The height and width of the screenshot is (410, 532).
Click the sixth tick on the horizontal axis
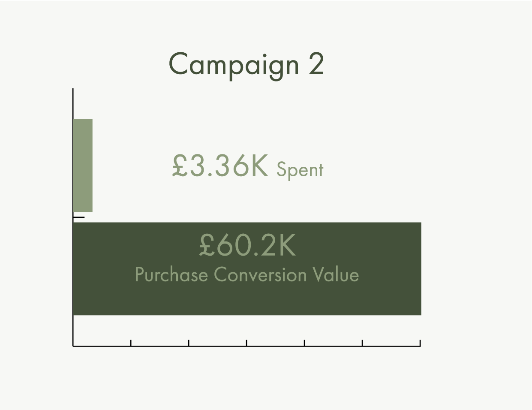coord(362,342)
